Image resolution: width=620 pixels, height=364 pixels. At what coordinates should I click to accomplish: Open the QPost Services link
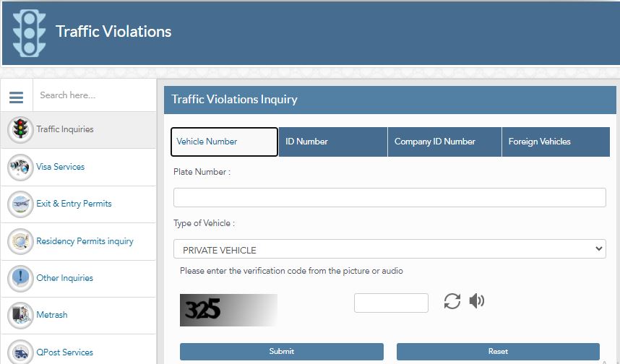click(x=64, y=352)
